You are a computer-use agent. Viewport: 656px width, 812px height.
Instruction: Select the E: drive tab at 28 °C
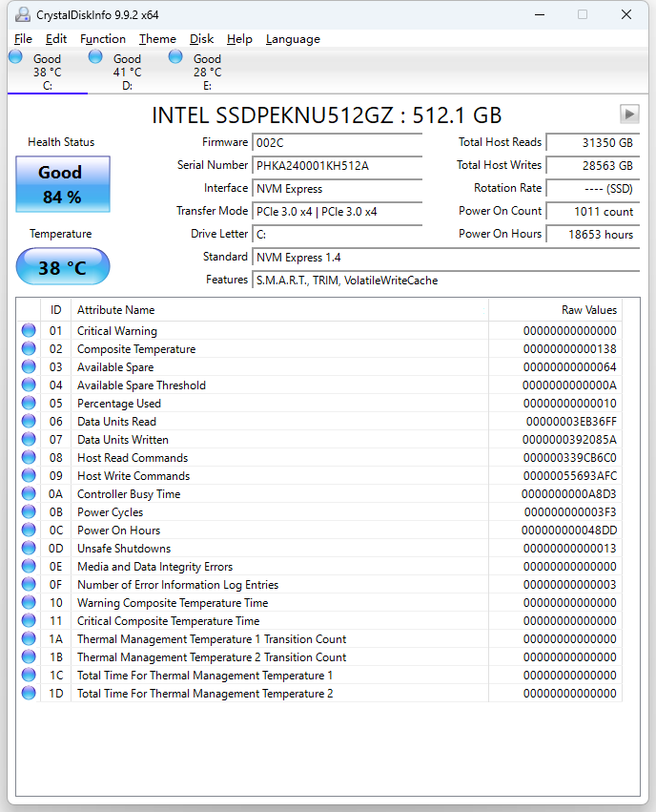(x=208, y=72)
